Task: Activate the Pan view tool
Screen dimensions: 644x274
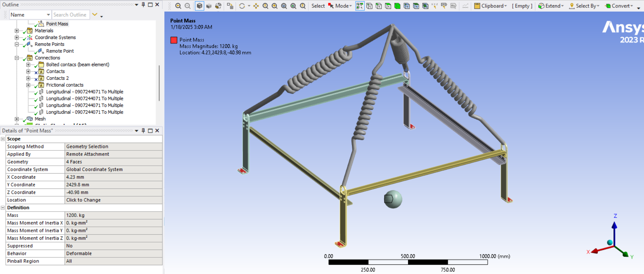Action: tap(256, 6)
